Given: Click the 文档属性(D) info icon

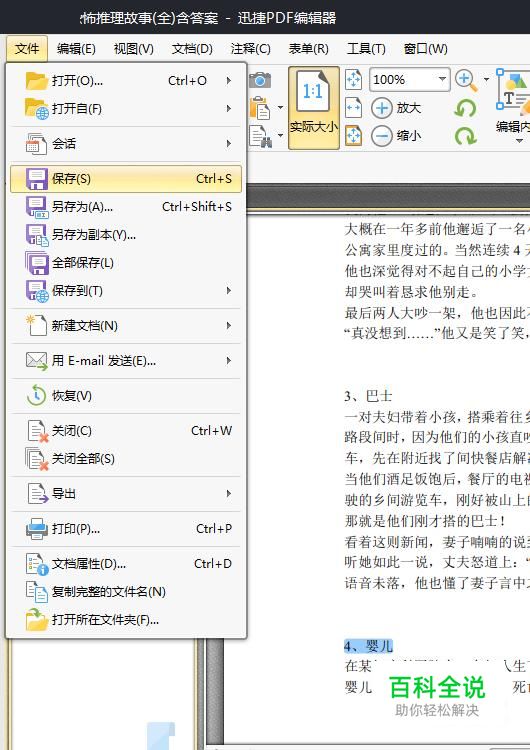Looking at the screenshot, I should pyautogui.click(x=36, y=564).
